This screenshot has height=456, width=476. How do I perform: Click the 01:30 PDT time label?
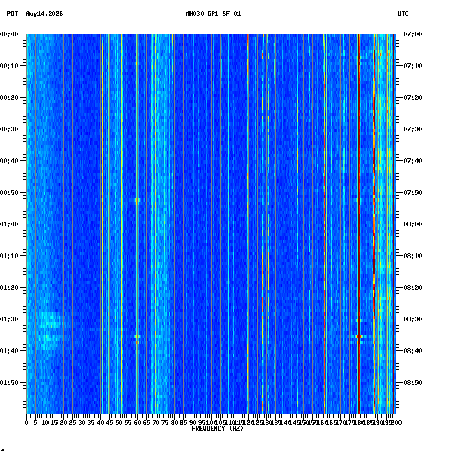click(x=9, y=319)
